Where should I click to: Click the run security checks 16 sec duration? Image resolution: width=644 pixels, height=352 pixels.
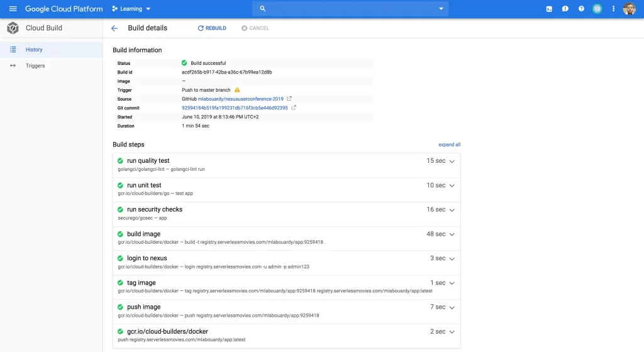pyautogui.click(x=436, y=209)
